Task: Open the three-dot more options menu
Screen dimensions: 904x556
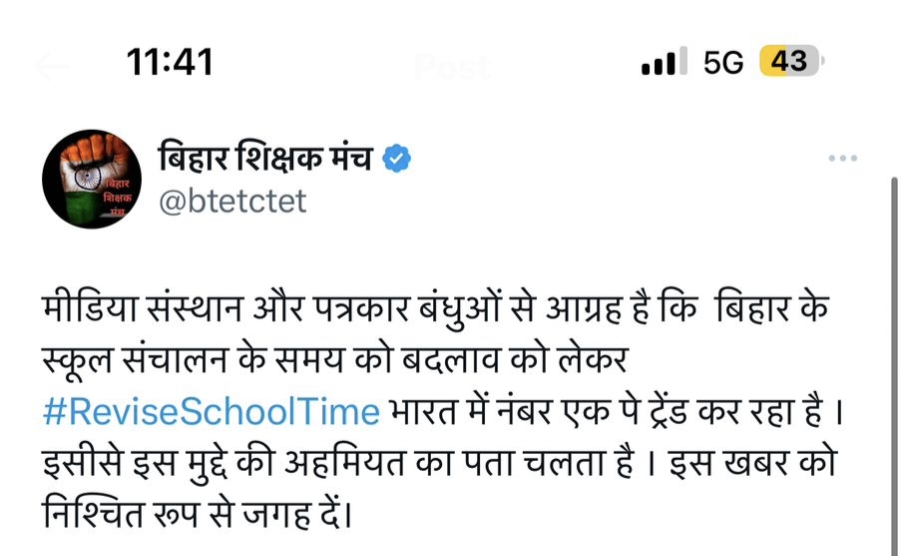Action: [x=843, y=159]
